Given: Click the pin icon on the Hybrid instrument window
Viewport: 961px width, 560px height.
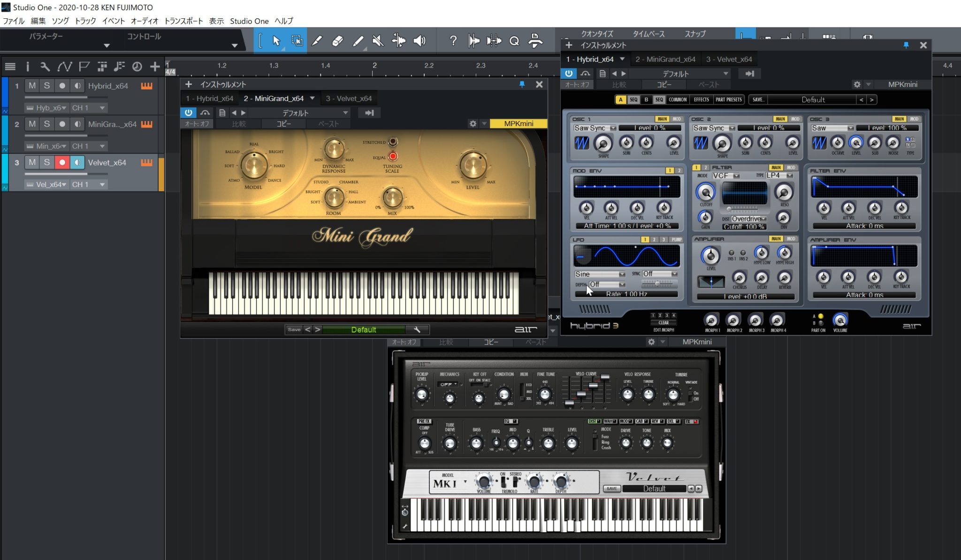Looking at the screenshot, I should [x=906, y=45].
